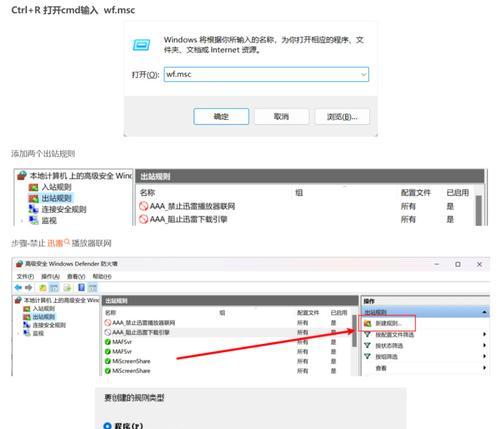Click the filter by state funnel icon
Image resolution: width=500 pixels, height=429 pixels.
pos(367,345)
